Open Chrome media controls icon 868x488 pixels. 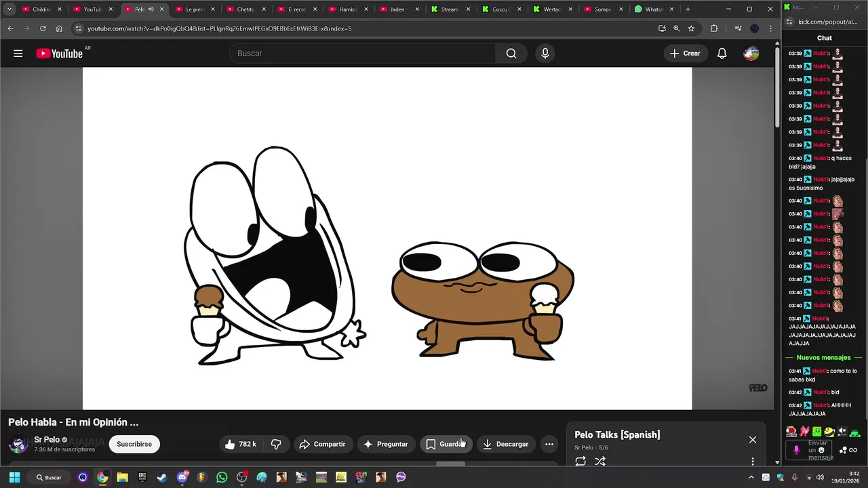pos(738,28)
